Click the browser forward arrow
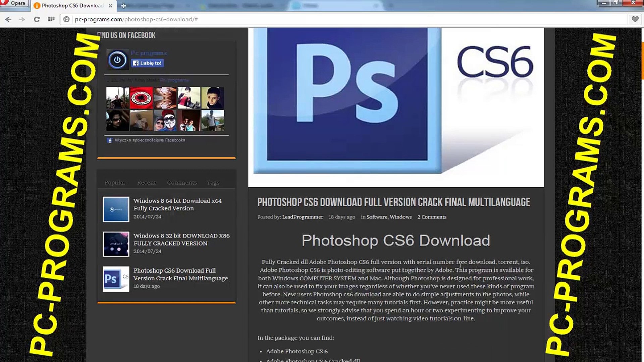Viewport: 644px width, 362px height. click(22, 19)
